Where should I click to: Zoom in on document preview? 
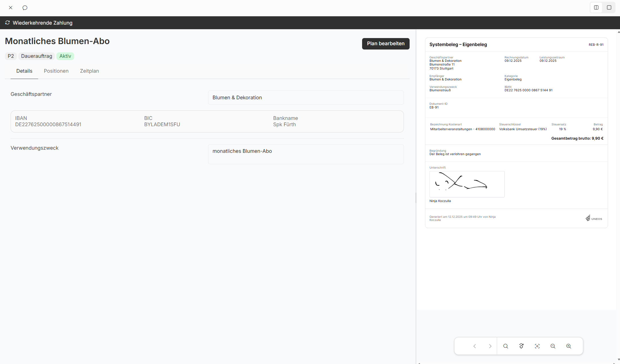(569, 346)
